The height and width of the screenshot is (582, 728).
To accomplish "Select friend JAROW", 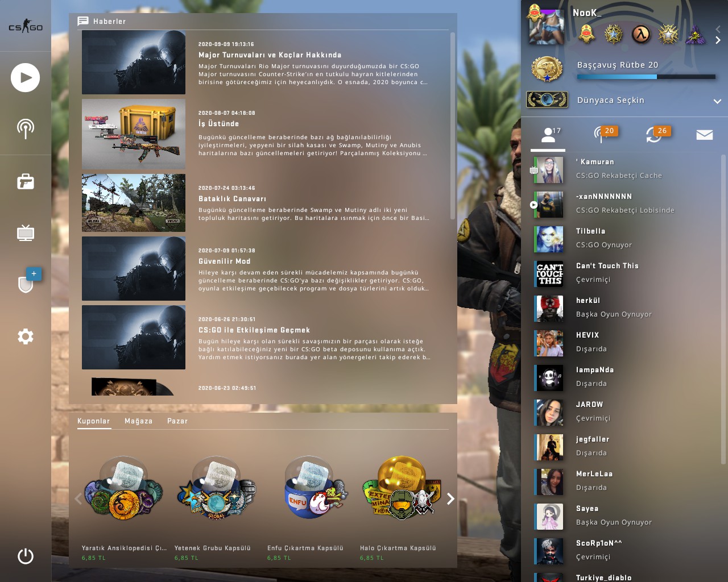I will pos(626,413).
